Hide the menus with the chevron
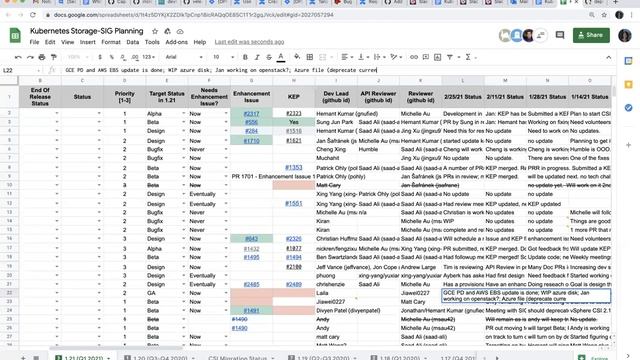This screenshot has width=640, height=360. point(609,58)
